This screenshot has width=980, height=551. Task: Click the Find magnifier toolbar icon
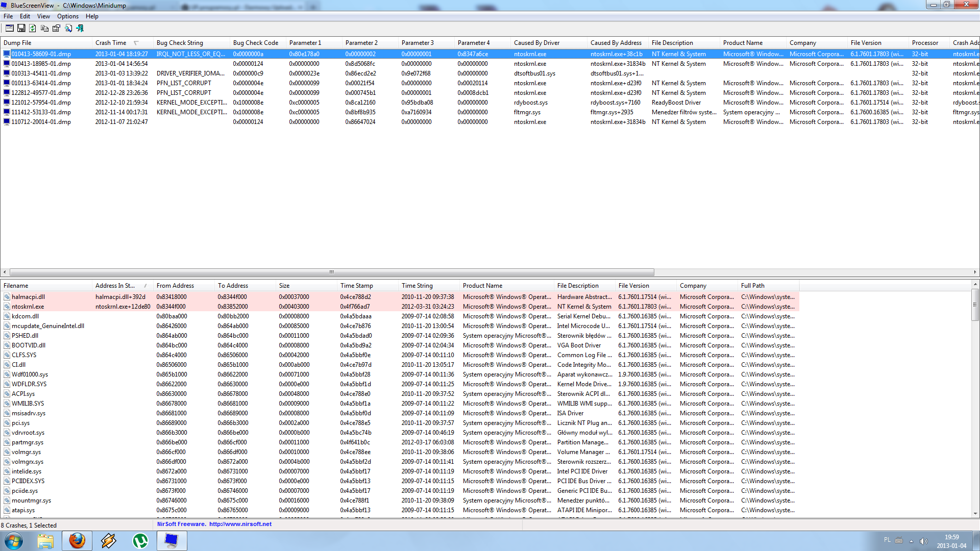click(68, 28)
